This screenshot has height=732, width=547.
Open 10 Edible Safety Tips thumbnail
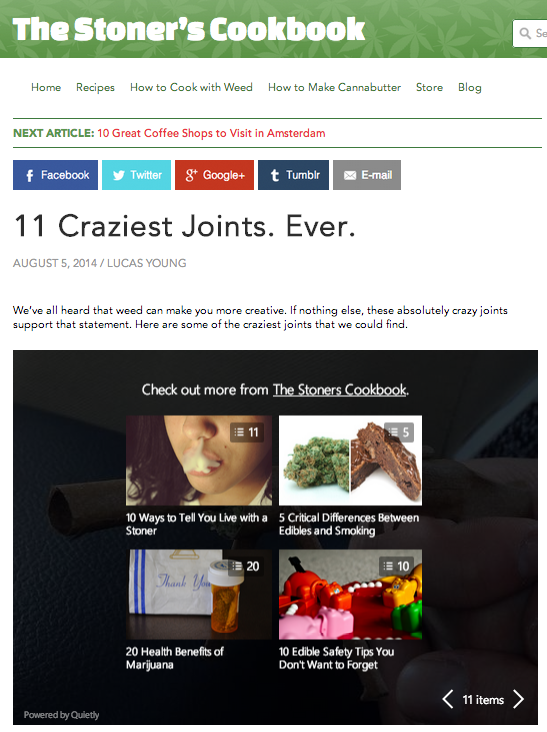[x=350, y=594]
